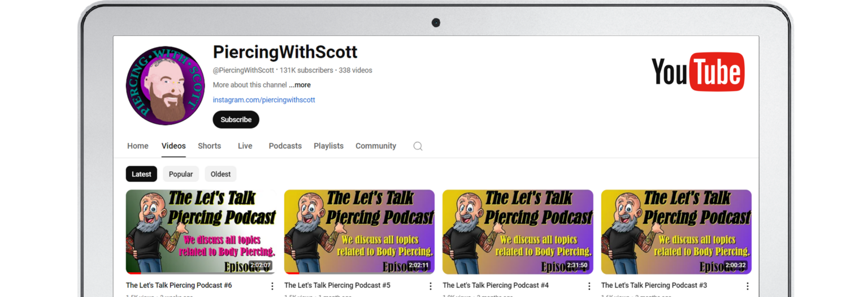
Task: Open more options for Podcast #4 video
Action: [589, 286]
